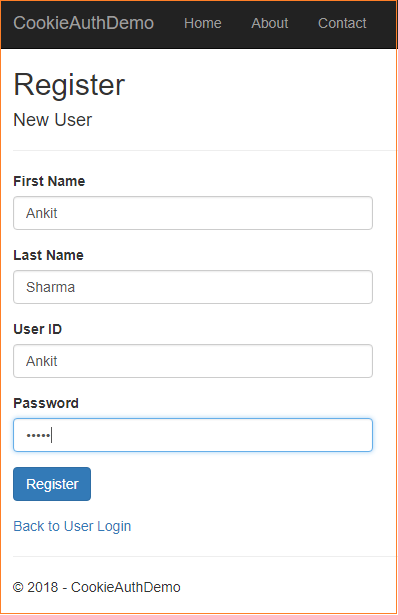This screenshot has height=615, width=398.
Task: Click the New User subheading
Action: click(x=53, y=120)
